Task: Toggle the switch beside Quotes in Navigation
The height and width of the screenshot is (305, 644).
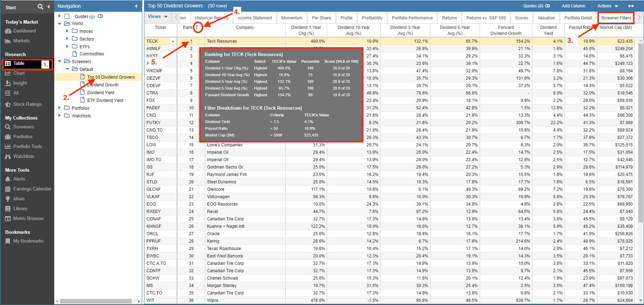Action: pyautogui.click(x=100, y=16)
